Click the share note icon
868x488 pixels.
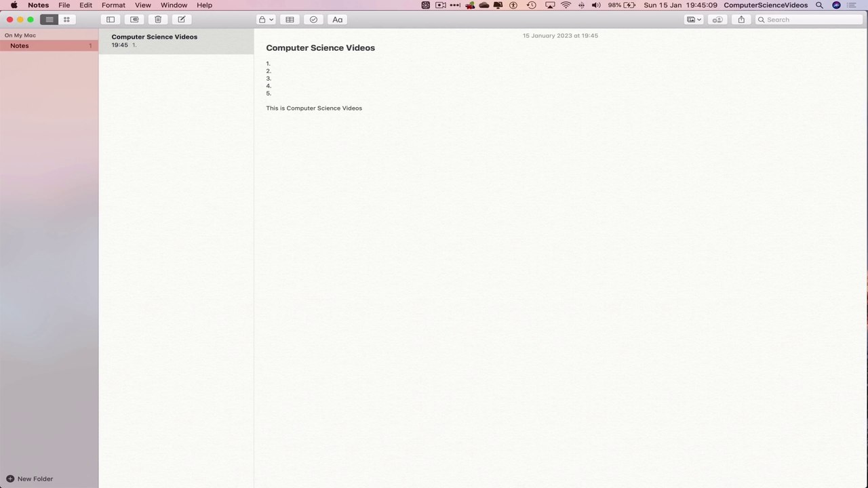741,20
